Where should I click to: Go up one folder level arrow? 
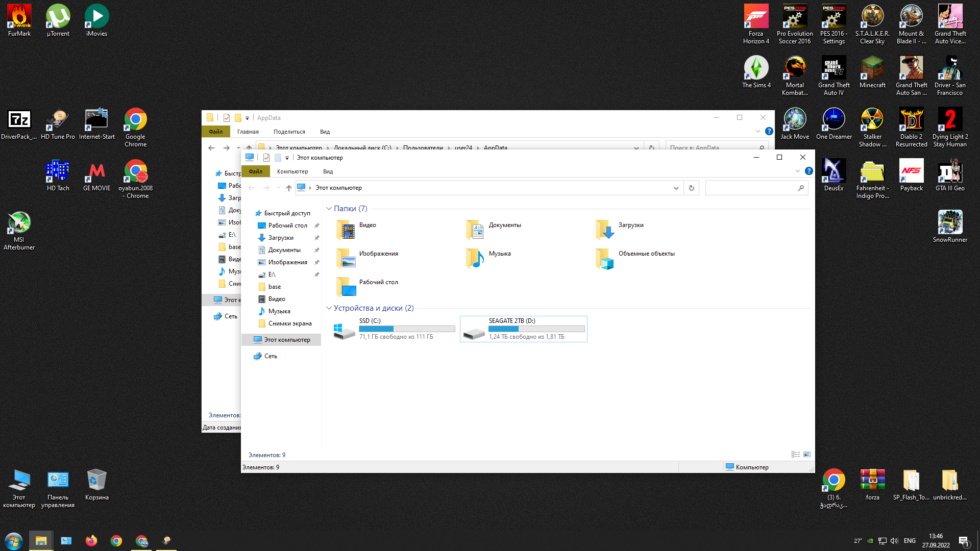tap(289, 188)
